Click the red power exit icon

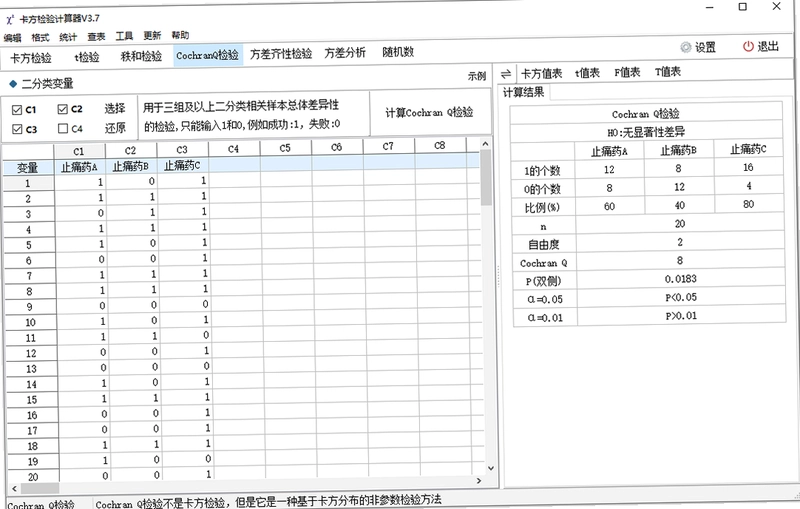click(x=748, y=46)
